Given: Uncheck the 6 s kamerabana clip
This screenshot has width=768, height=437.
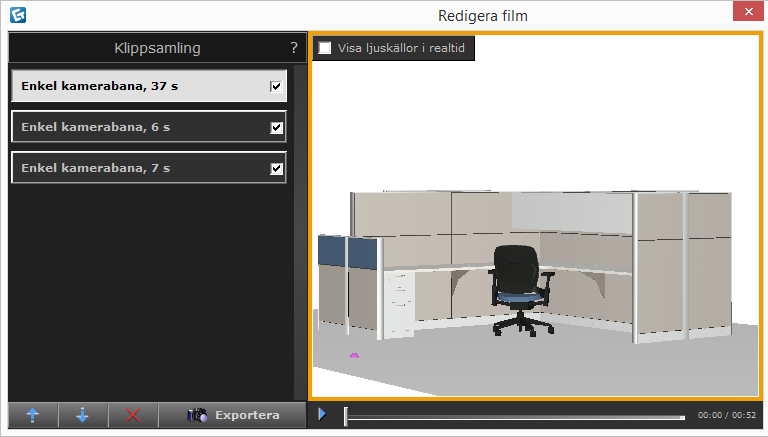Looking at the screenshot, I should tap(276, 127).
